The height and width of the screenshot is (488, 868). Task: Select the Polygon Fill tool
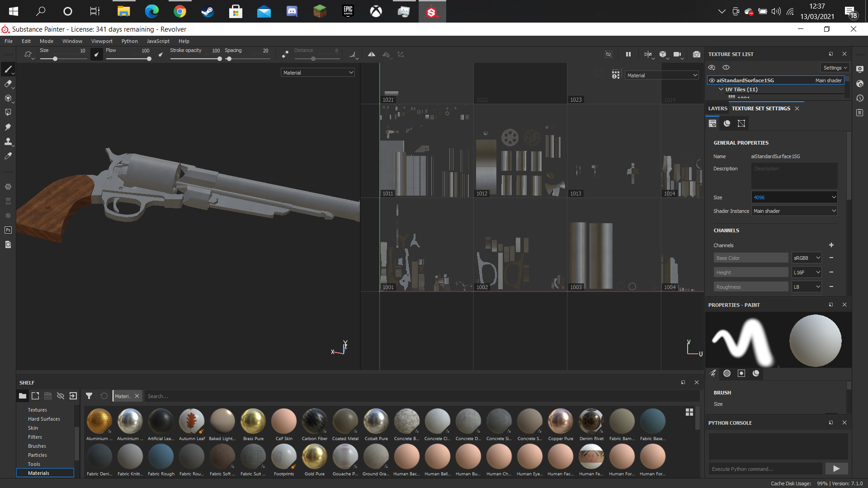coord(8,113)
